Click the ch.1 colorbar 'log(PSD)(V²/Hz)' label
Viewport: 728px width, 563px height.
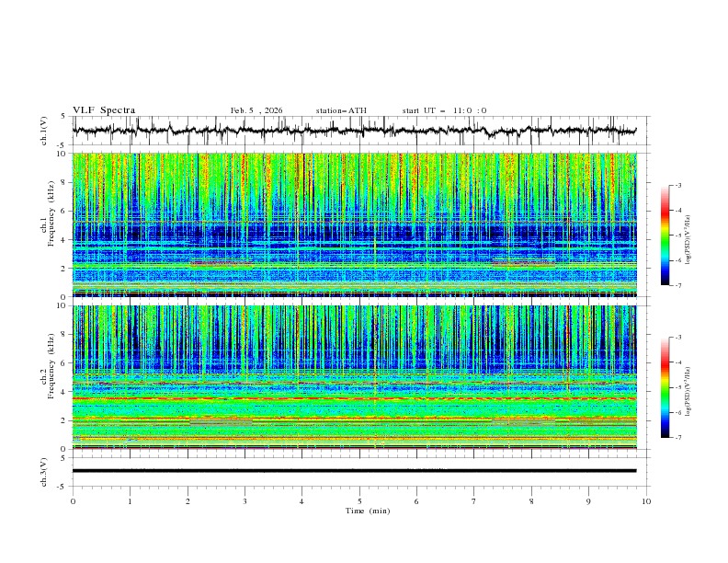[688, 240]
